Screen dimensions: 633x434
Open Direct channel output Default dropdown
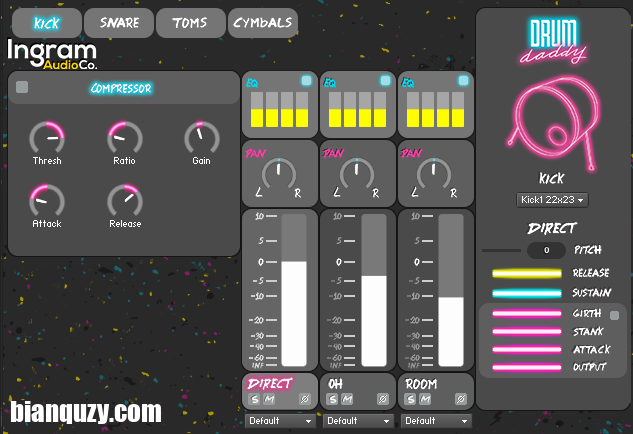tap(280, 421)
